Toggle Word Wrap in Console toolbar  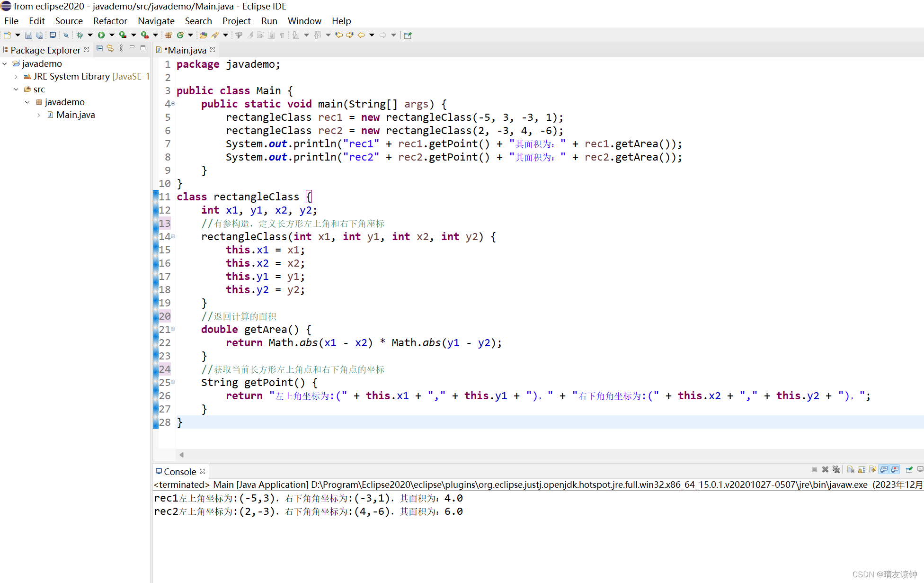(872, 469)
